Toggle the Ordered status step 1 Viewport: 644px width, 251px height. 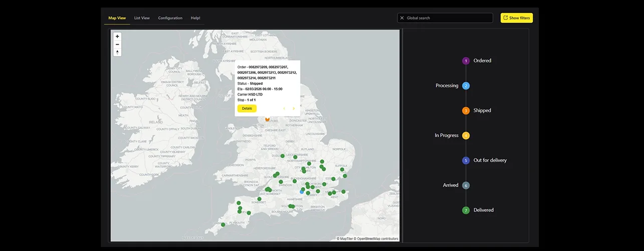(466, 61)
